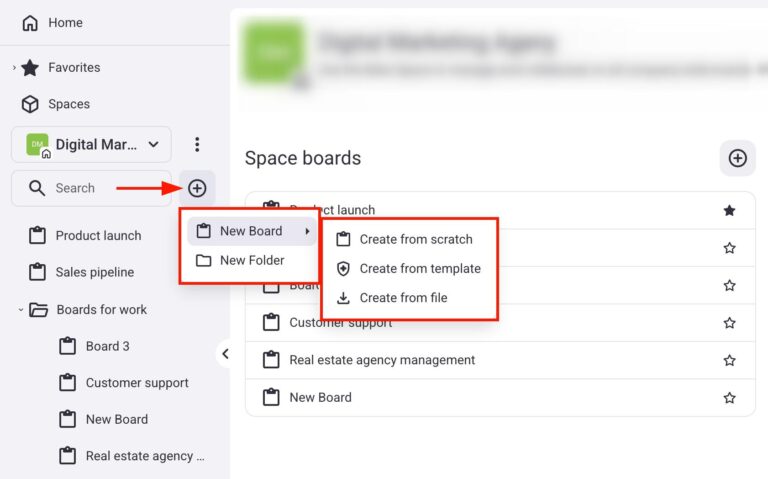Expand the Favorites section arrow
The height and width of the screenshot is (479, 768).
pyautogui.click(x=14, y=68)
